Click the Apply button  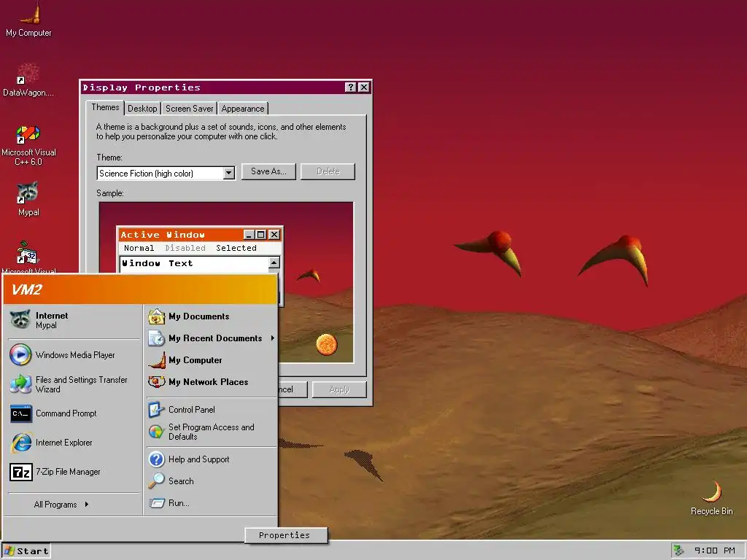tap(339, 389)
